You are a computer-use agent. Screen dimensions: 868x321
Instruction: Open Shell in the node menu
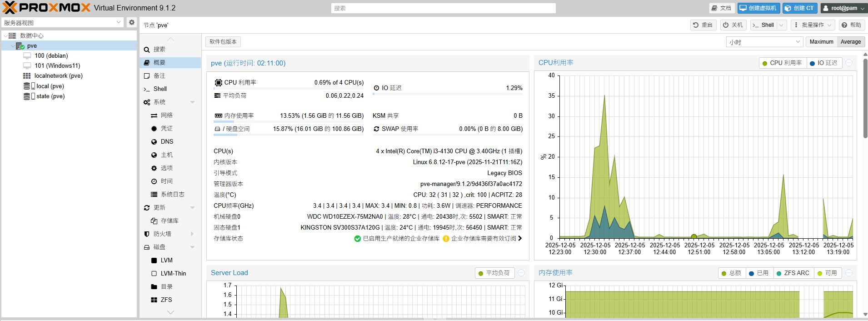[170, 89]
